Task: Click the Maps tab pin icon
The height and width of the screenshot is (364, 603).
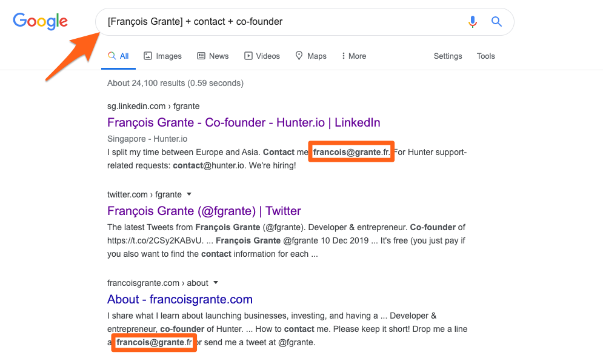Action: click(x=299, y=56)
